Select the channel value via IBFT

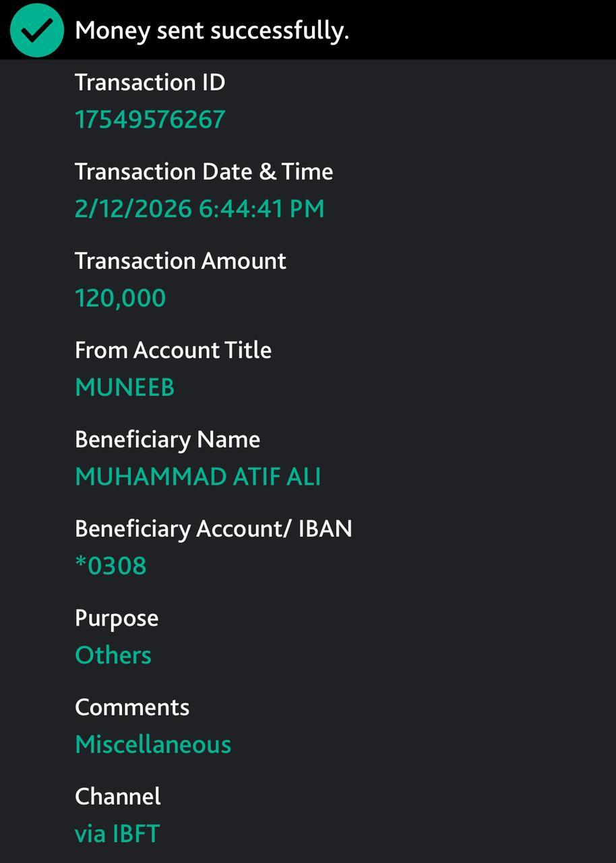(x=117, y=834)
